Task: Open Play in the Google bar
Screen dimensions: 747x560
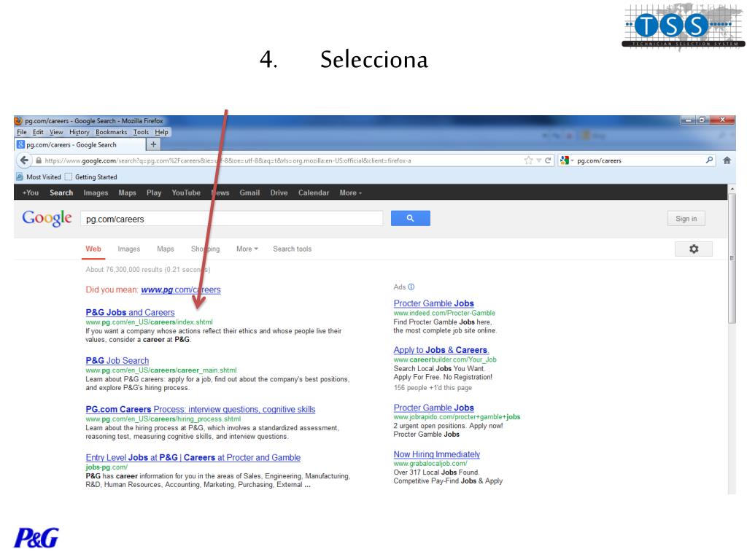Action: (154, 192)
